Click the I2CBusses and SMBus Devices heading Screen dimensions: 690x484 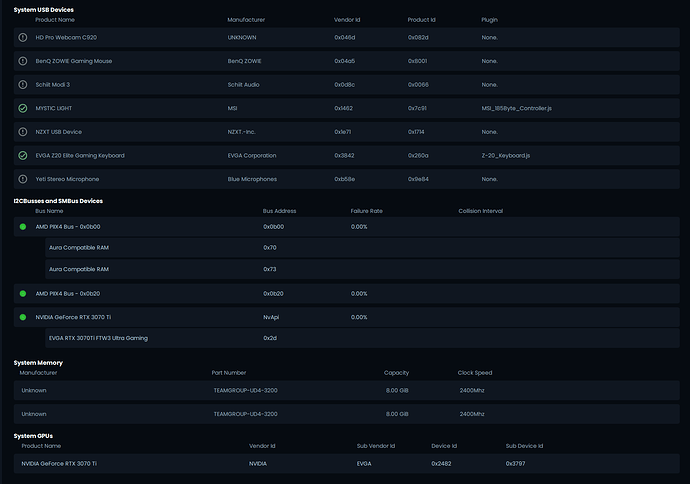point(58,201)
